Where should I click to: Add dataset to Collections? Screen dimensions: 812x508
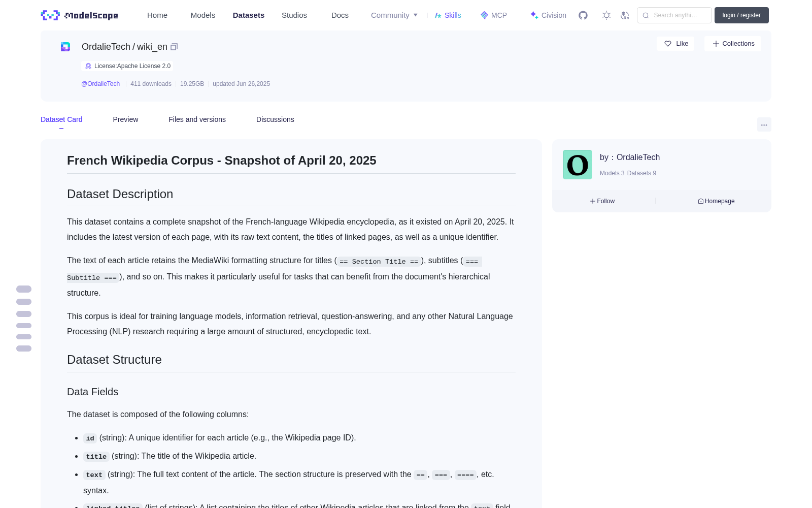(x=733, y=44)
